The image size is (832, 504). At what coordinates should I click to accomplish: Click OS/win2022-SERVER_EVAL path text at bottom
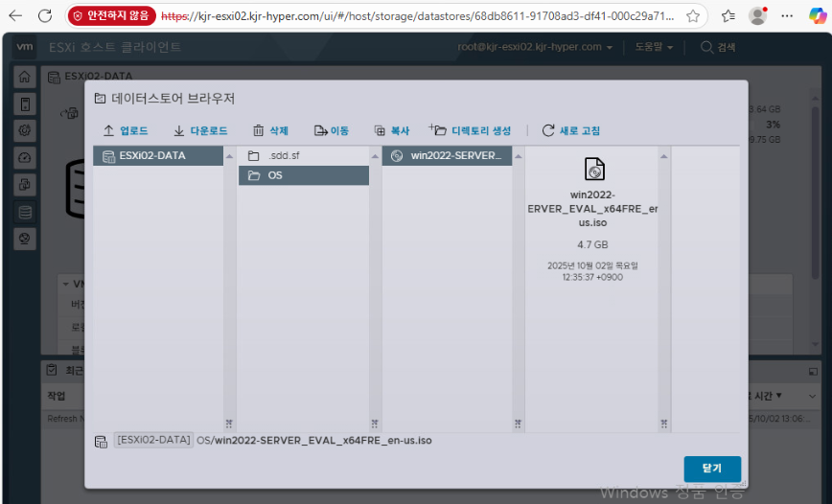(314, 441)
